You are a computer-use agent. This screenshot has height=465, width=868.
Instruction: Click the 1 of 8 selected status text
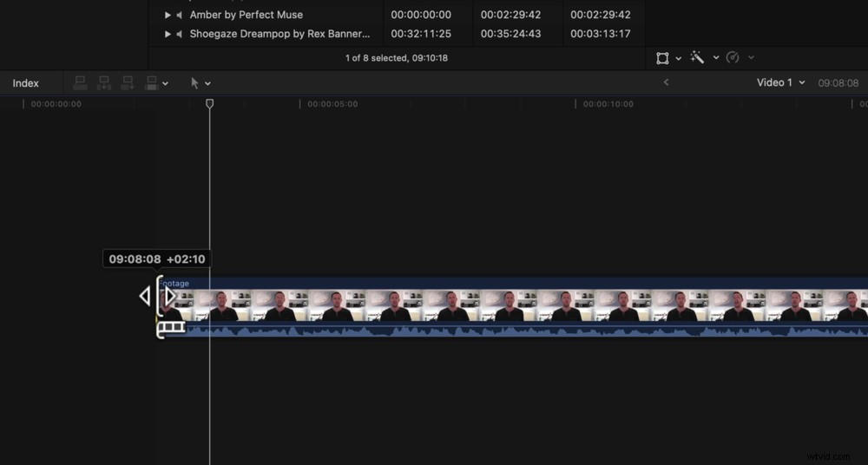click(x=397, y=57)
